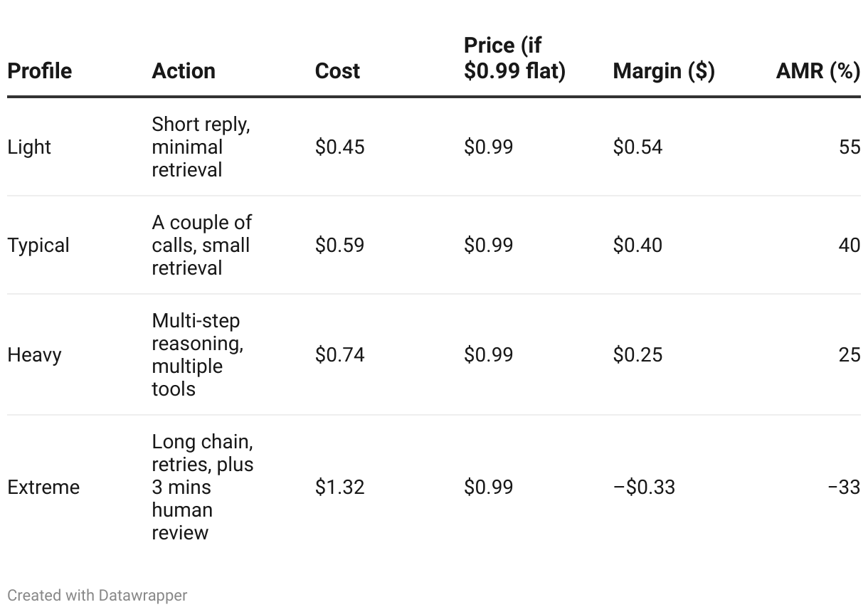Click the AMR value 55
The image size is (868, 612).
click(850, 147)
